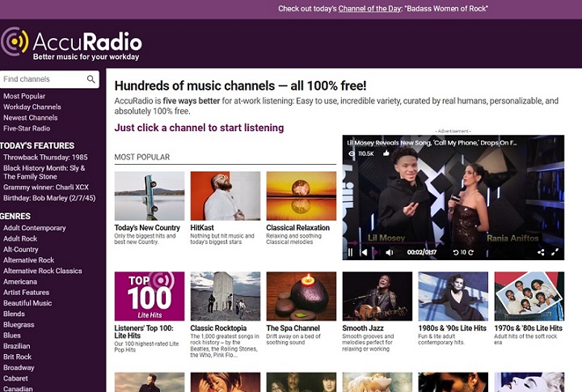Select Americana genre
582x392 pixels.
coord(20,282)
